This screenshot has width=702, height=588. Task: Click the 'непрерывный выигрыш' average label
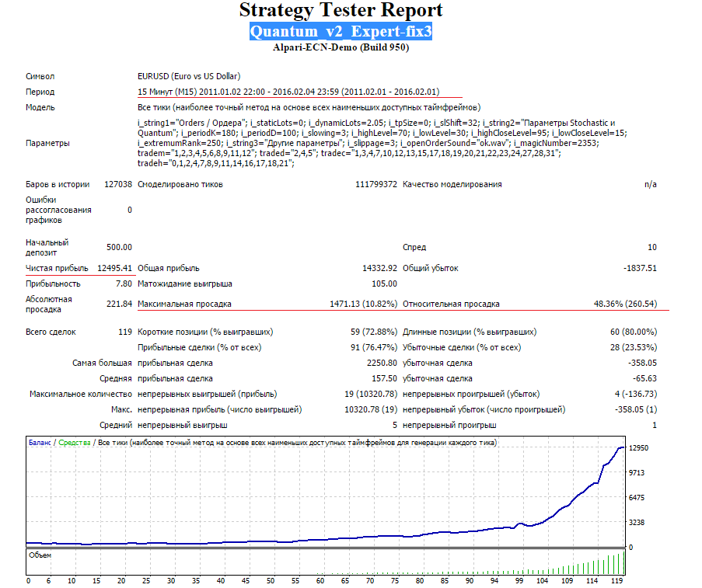182,425
